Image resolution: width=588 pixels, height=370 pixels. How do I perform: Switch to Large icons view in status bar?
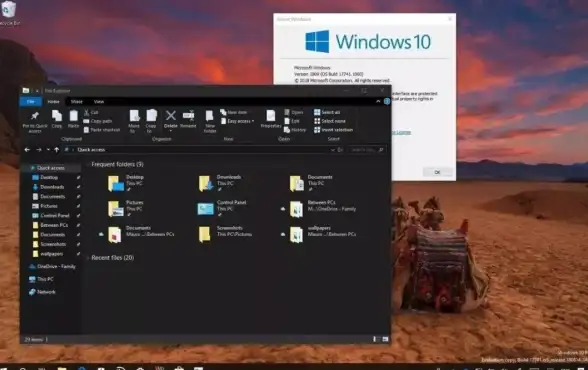click(385, 339)
